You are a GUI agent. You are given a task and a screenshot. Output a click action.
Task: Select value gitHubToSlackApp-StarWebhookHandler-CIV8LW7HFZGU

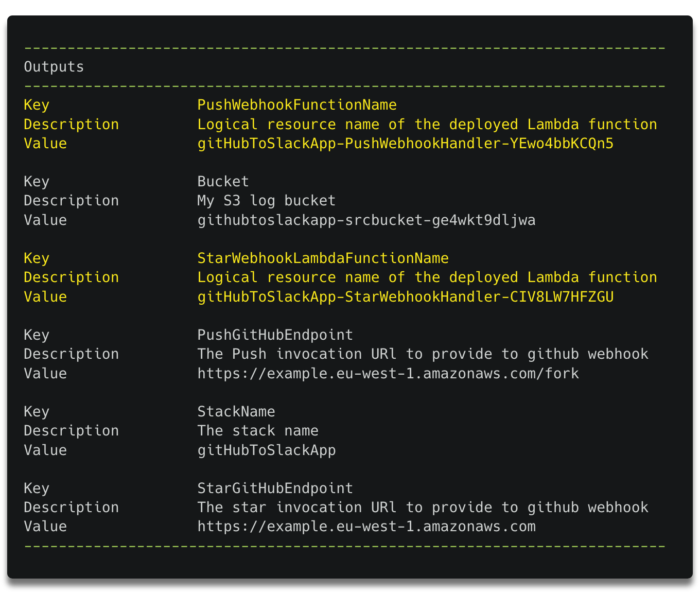coord(406,297)
